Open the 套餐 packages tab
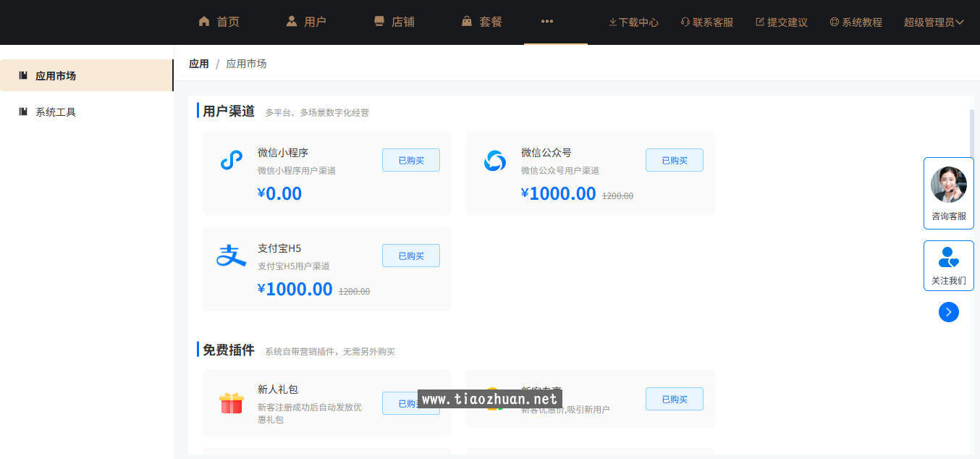980x459 pixels. pos(481,22)
